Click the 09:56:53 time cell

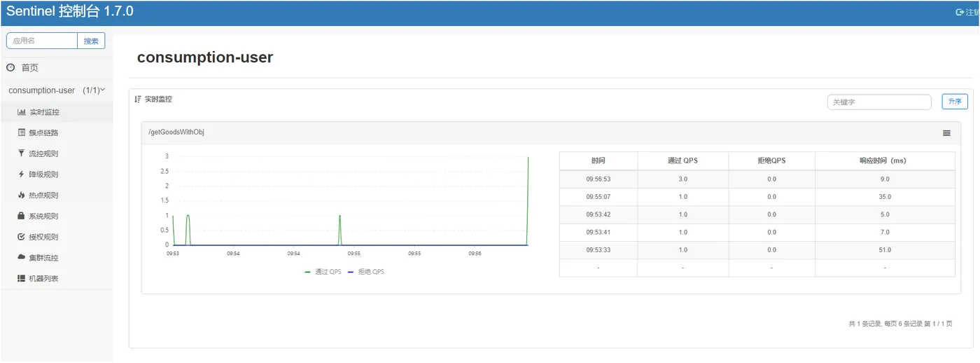[x=598, y=179]
